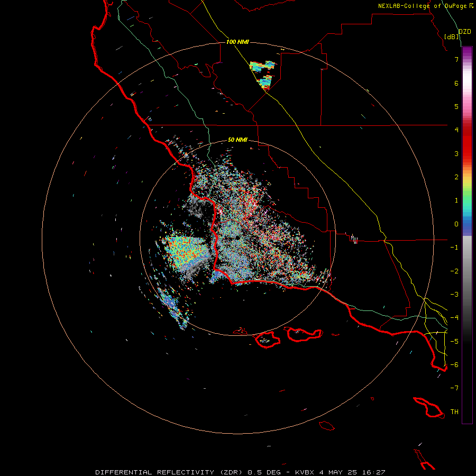Click the 7 value on the scale
Viewport: 476px width, 476px height.
click(456, 60)
